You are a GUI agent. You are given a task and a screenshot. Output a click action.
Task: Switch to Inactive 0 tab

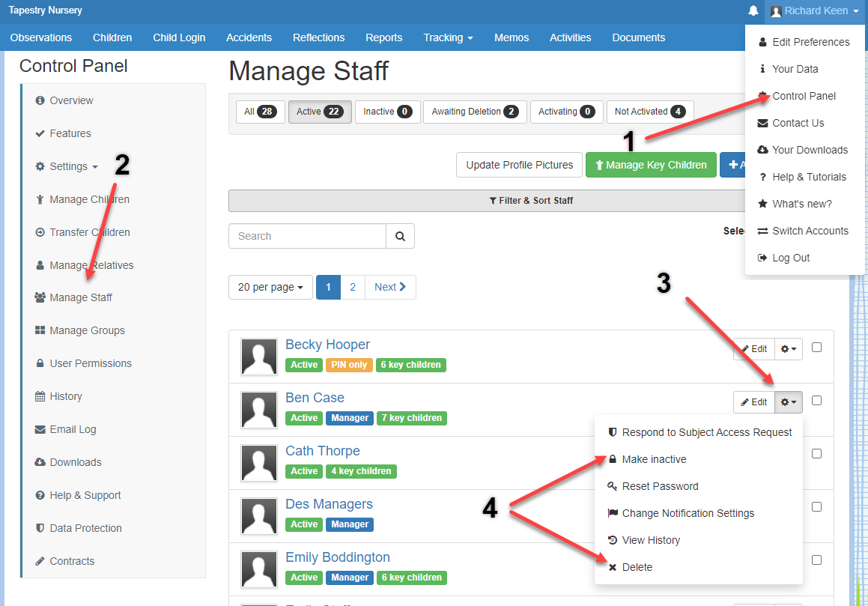point(387,112)
